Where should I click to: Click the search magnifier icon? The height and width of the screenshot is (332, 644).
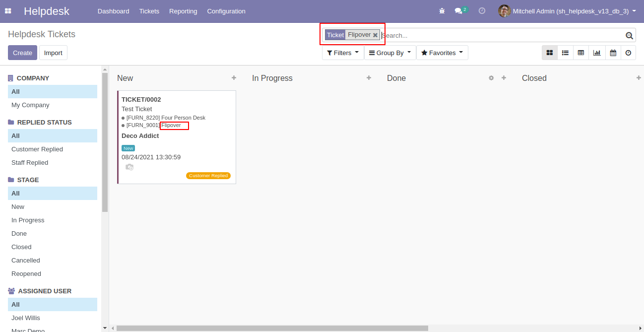[629, 35]
